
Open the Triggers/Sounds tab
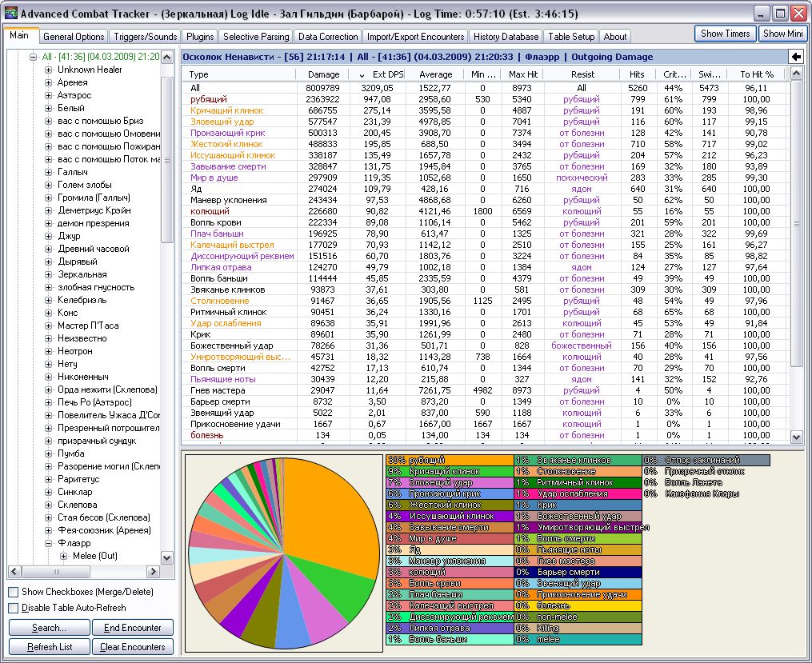[x=146, y=37]
